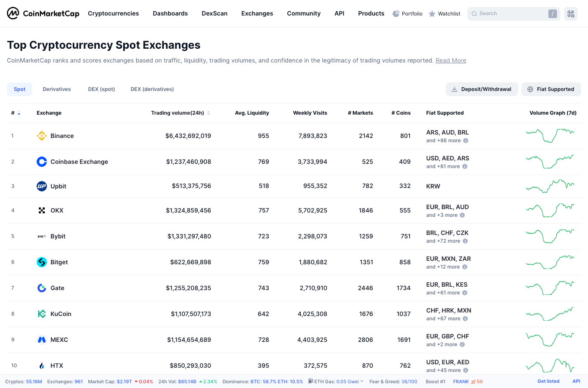Image resolution: width=588 pixels, height=388 pixels.
Task: Click the search magnifier icon
Action: 474,14
